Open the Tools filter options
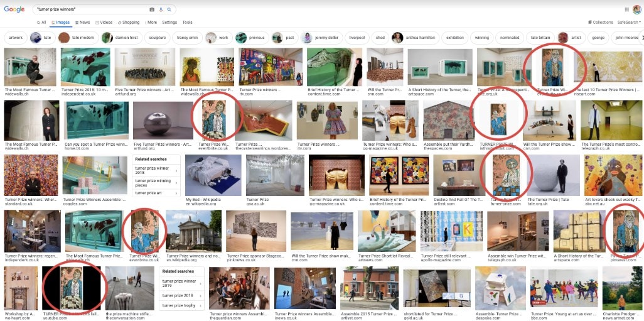The width and height of the screenshot is (644, 321). (x=187, y=23)
